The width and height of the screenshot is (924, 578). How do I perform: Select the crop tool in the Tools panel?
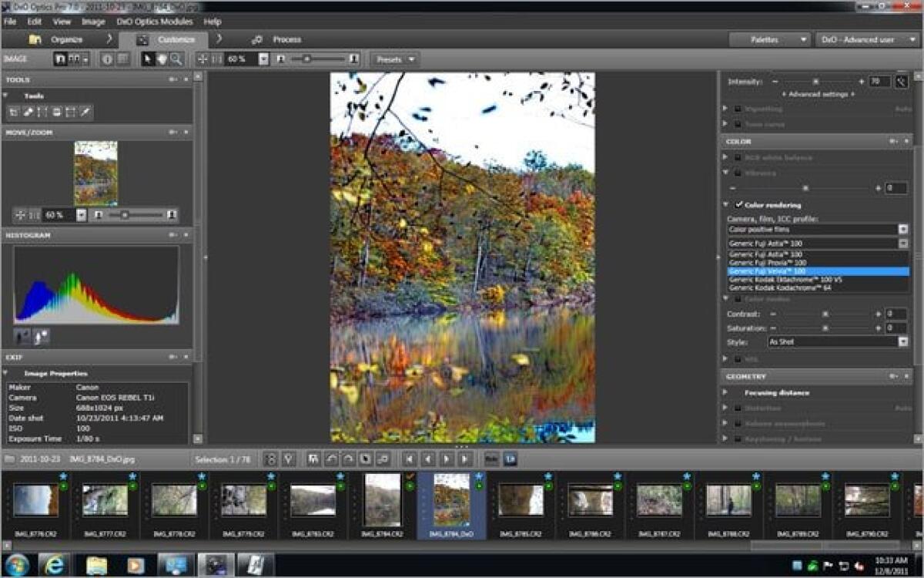point(14,111)
